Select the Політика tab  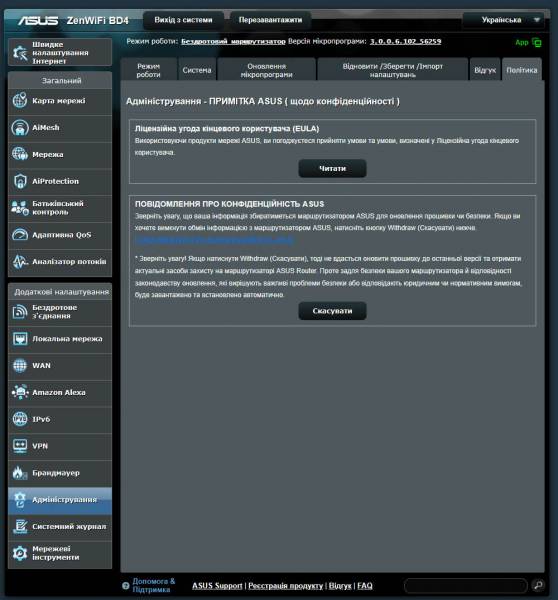click(522, 70)
